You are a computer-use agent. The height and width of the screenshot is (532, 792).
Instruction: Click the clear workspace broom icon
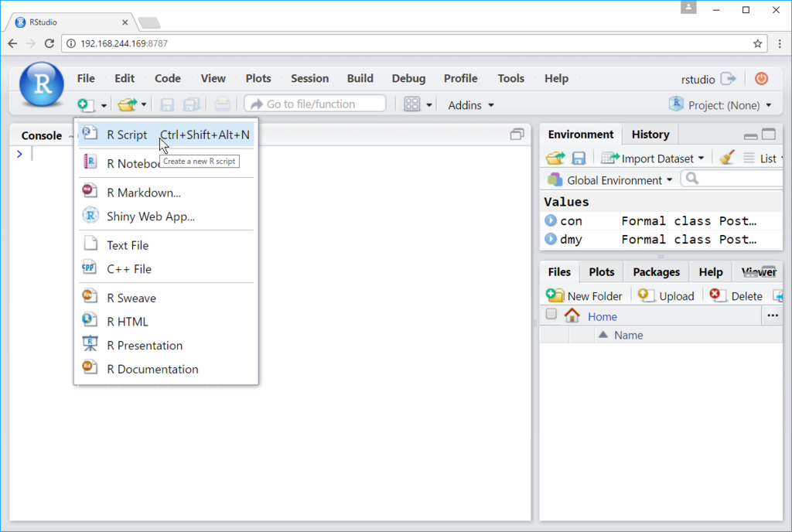point(727,158)
